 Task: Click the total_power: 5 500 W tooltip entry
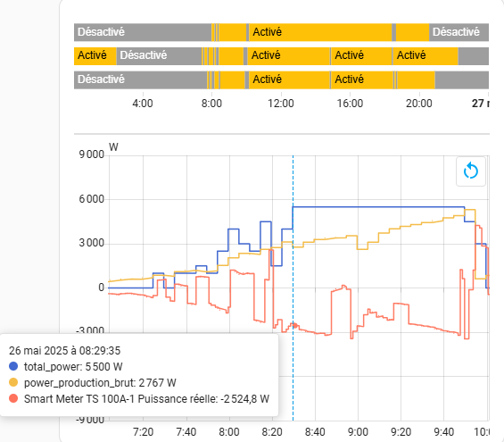pos(73,366)
